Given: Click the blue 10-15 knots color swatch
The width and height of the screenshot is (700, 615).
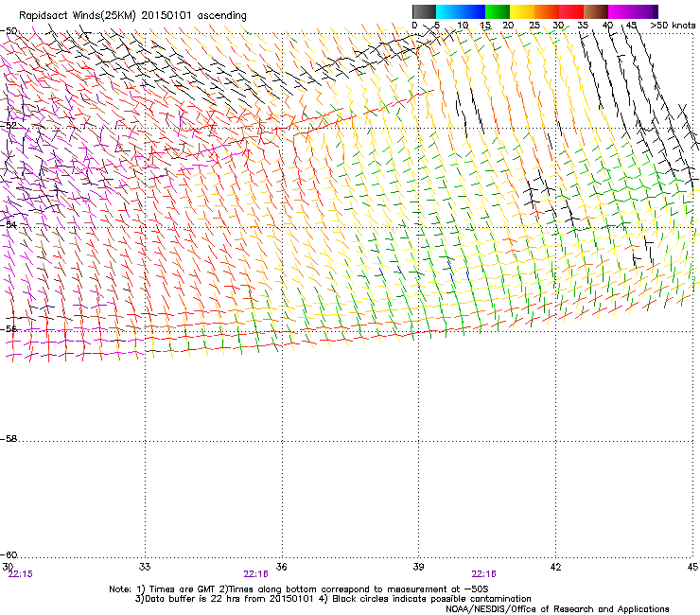Looking at the screenshot, I should coord(473,11).
